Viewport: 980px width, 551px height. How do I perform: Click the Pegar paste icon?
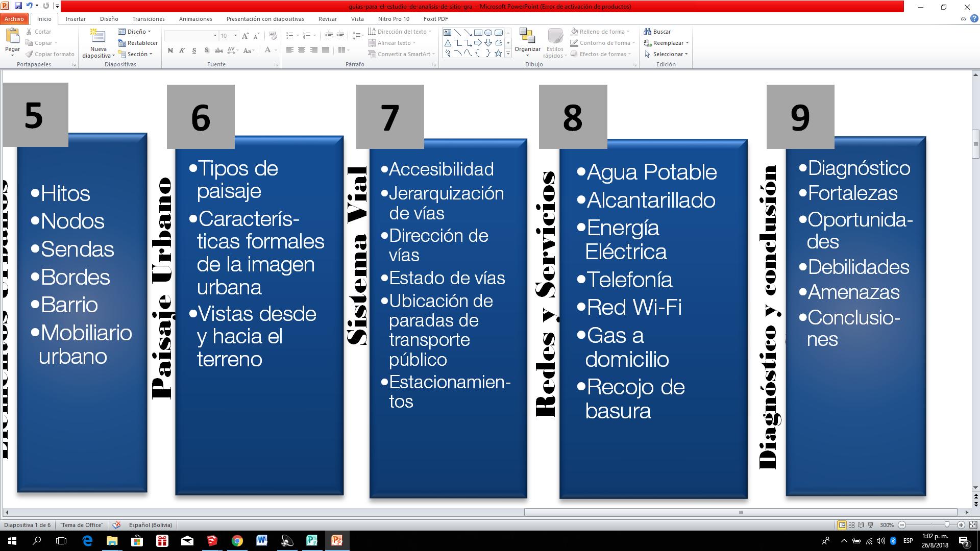(x=12, y=37)
